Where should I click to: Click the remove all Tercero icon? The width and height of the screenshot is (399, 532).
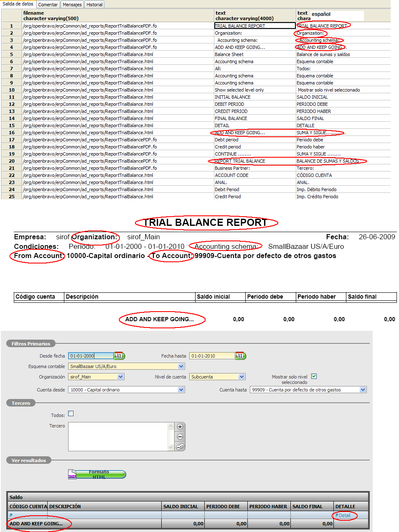click(180, 447)
